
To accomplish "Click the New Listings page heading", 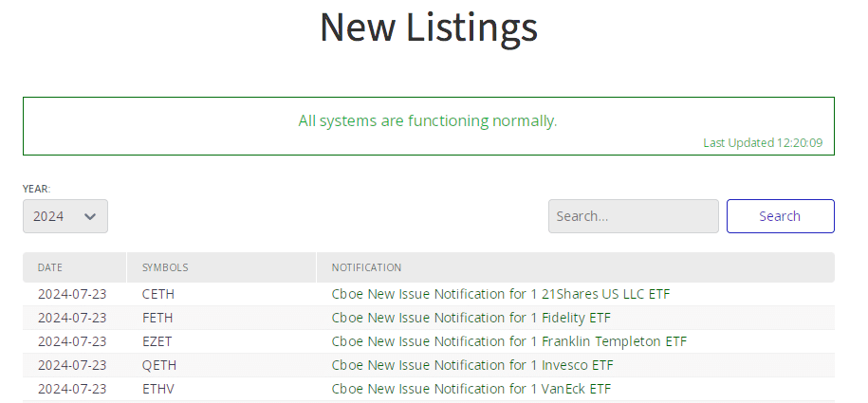I will (429, 27).
